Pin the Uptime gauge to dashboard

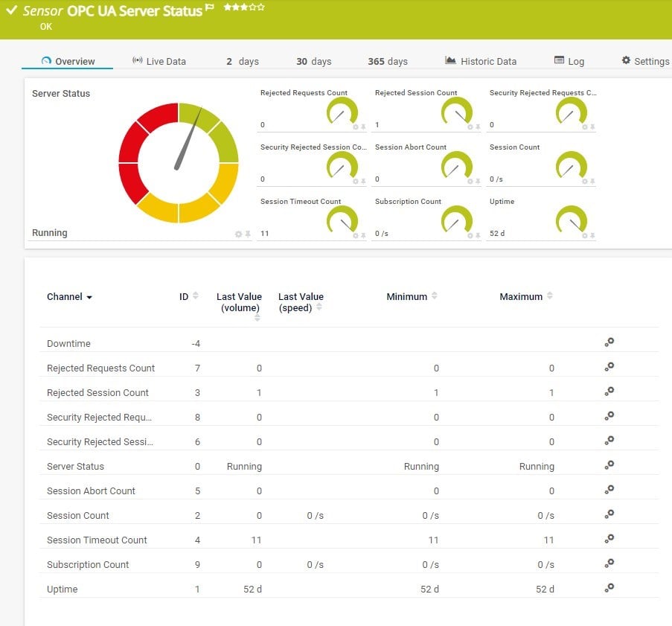pyautogui.click(x=592, y=234)
